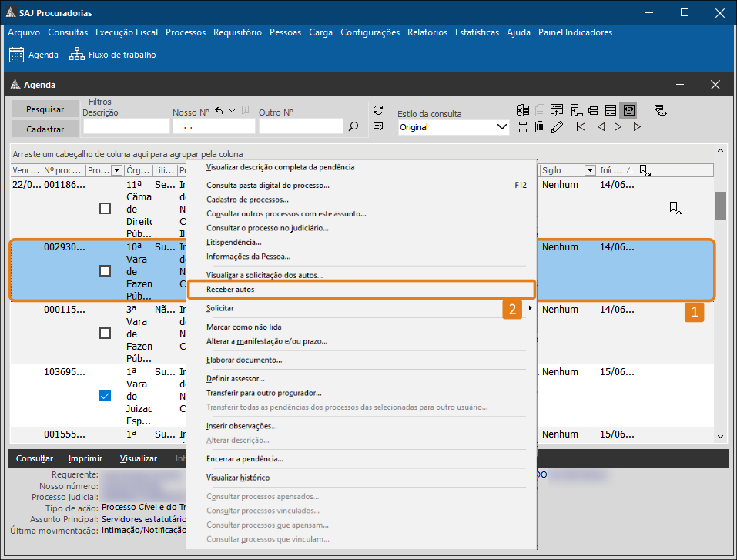Image resolution: width=737 pixels, height=560 pixels.
Task: Click the vertical scrollbar thumb in grid
Action: tap(720, 206)
